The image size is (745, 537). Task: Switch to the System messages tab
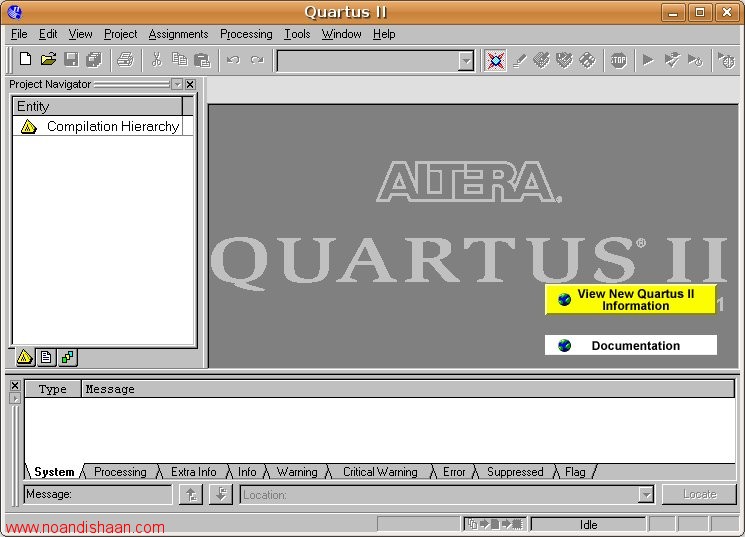coord(54,472)
